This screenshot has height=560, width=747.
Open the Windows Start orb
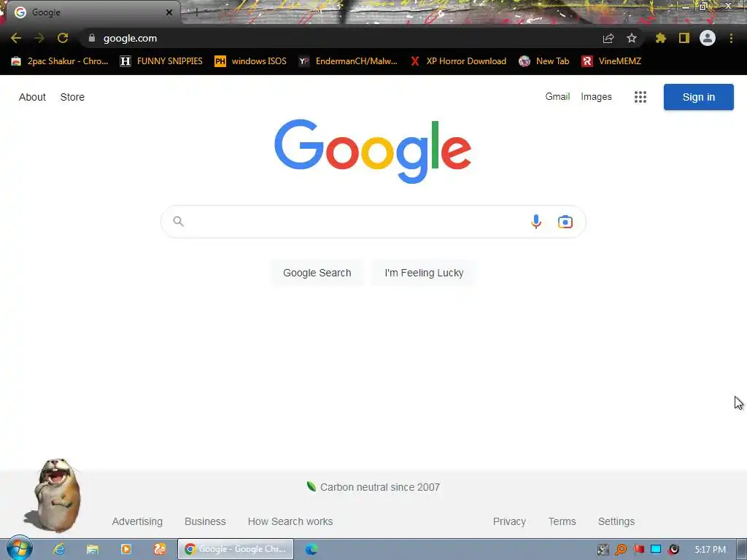(x=19, y=548)
